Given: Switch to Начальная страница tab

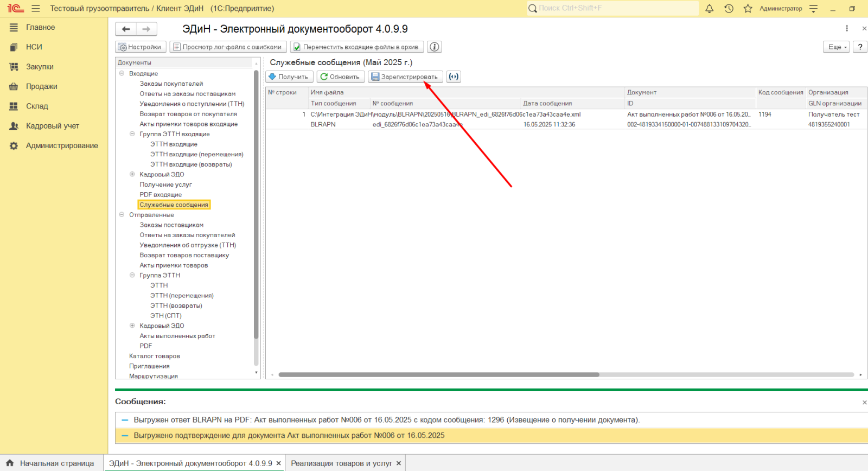Looking at the screenshot, I should pyautogui.click(x=52, y=463).
